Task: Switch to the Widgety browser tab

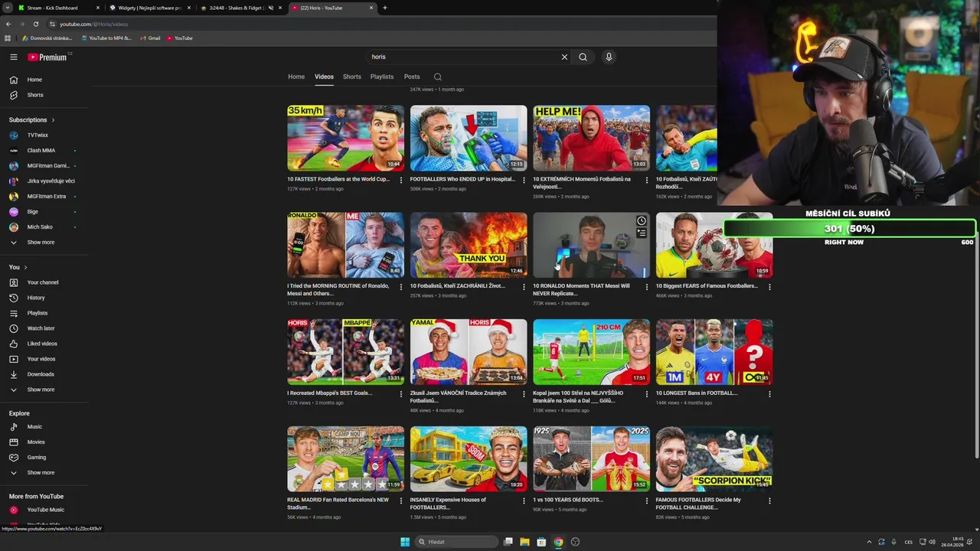Action: coord(149,8)
